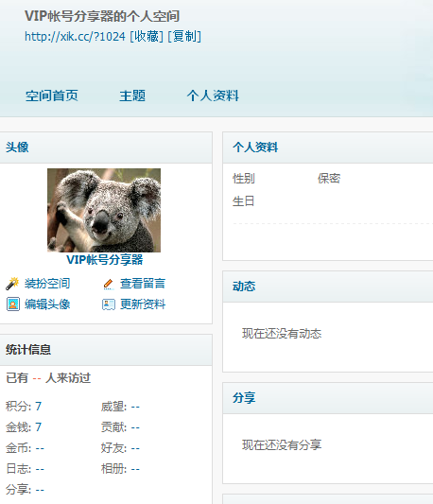
Task: Click the [收藏] bookmark link
Action: [x=147, y=36]
